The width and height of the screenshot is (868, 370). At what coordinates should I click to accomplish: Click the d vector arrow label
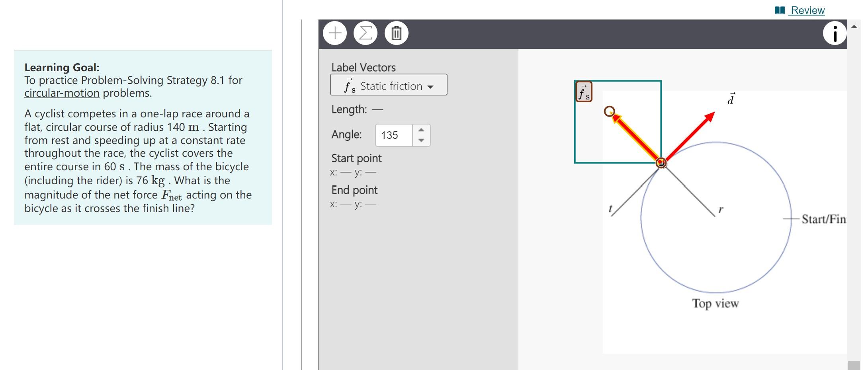731,99
